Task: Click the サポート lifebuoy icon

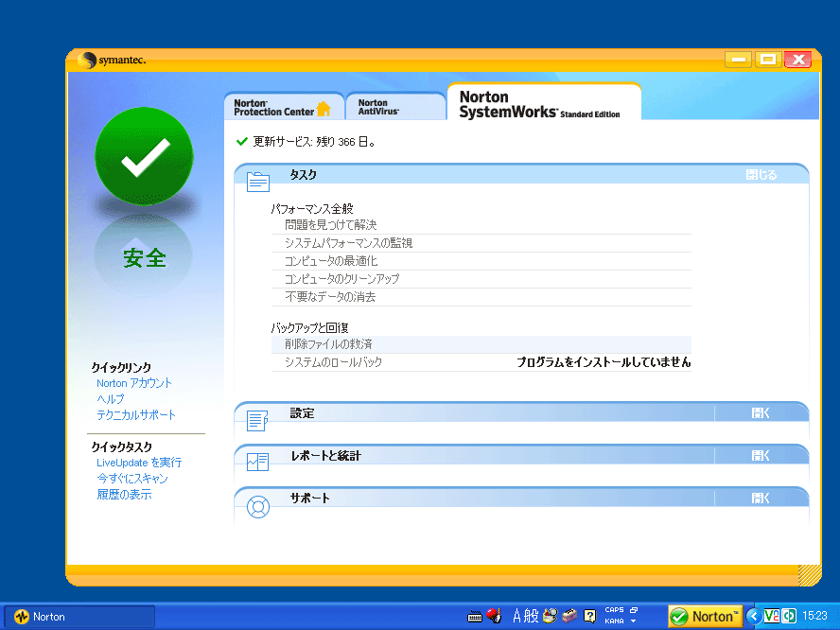Action: tap(257, 507)
